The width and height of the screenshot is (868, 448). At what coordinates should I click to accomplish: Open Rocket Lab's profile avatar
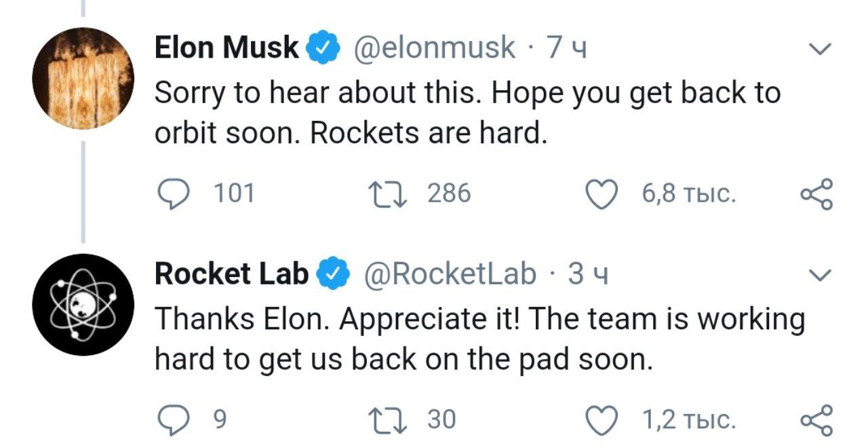(83, 305)
